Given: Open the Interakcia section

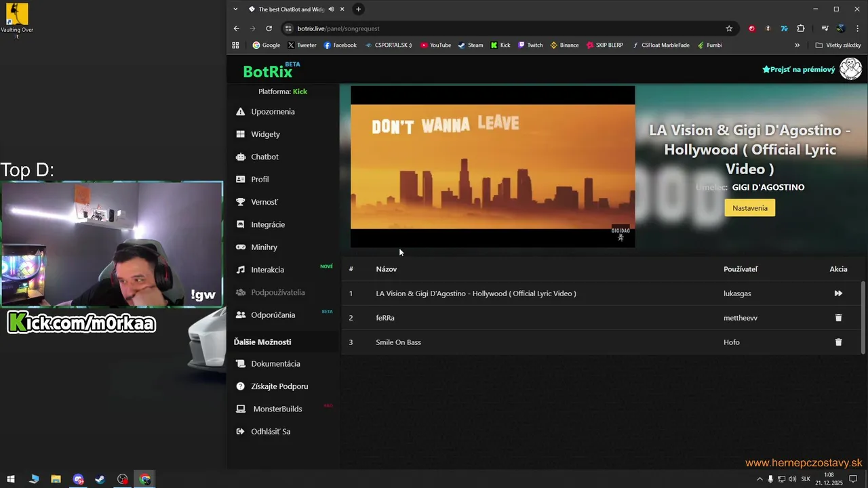Looking at the screenshot, I should pyautogui.click(x=267, y=270).
